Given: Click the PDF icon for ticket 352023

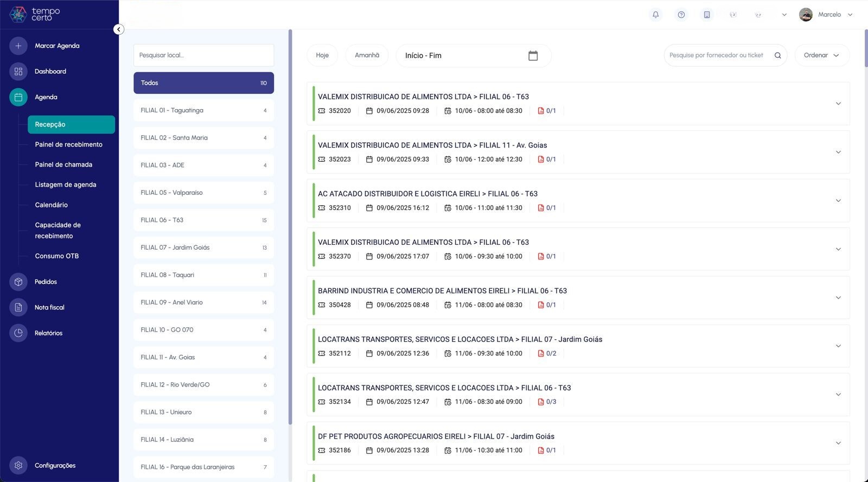Looking at the screenshot, I should pos(541,159).
